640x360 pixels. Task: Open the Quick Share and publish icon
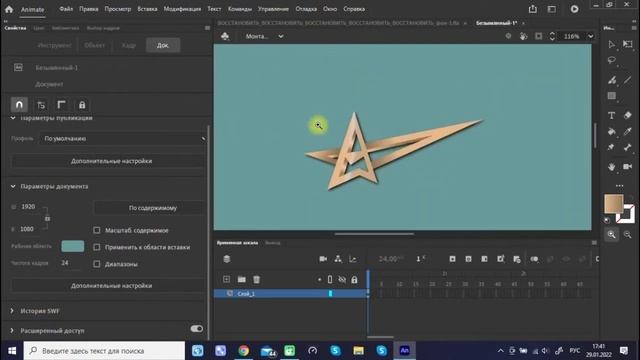pos(533,9)
